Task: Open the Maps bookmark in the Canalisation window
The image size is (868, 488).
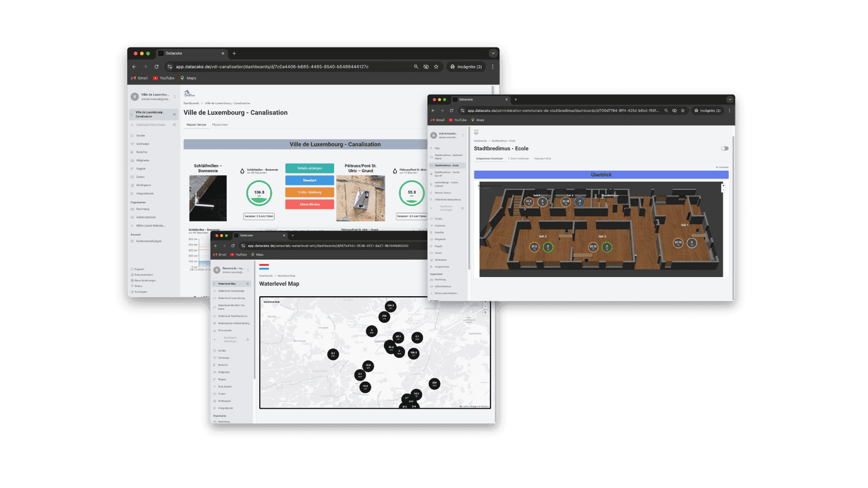Action: tap(188, 78)
